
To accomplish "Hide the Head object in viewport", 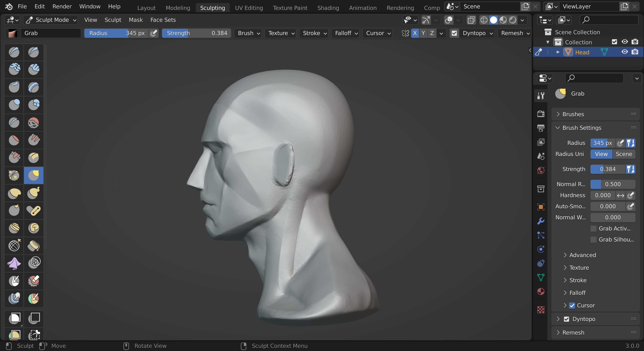I will [x=625, y=52].
